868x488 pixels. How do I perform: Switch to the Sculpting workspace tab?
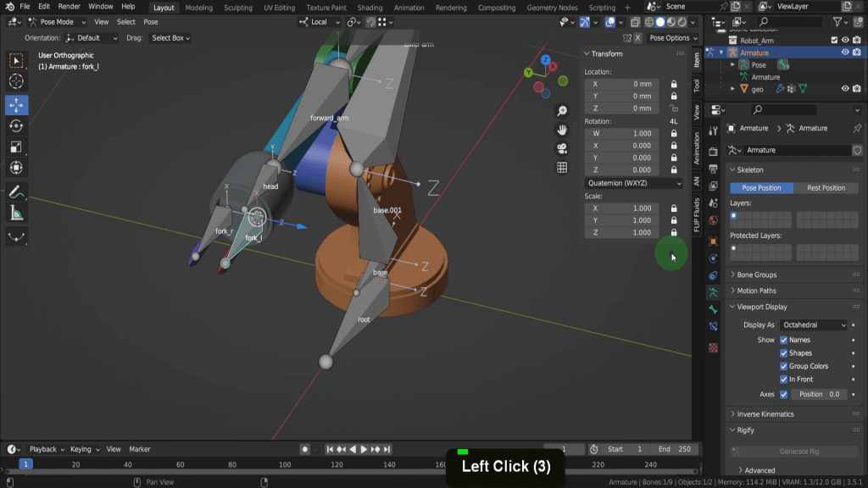pyautogui.click(x=237, y=8)
